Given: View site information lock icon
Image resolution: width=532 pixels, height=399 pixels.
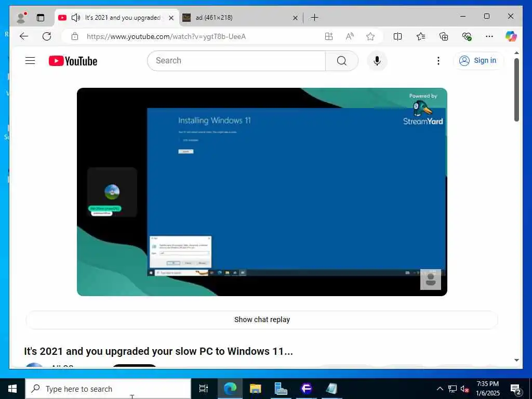Looking at the screenshot, I should 75,37.
